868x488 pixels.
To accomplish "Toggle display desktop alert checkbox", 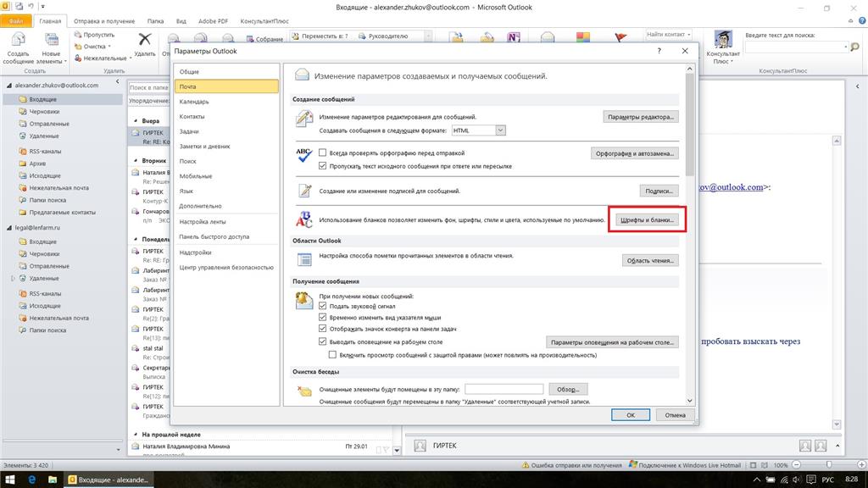I will pos(323,342).
